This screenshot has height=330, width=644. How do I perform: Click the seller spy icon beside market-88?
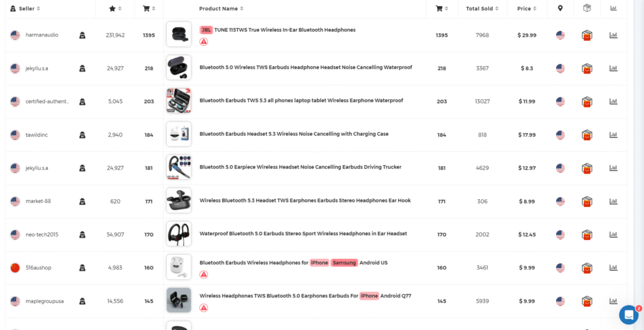tap(82, 201)
